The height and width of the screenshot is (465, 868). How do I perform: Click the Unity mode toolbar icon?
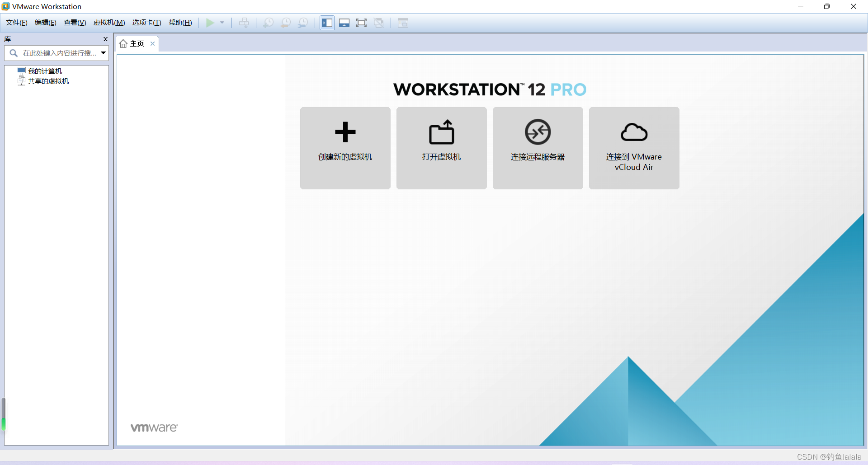(379, 23)
